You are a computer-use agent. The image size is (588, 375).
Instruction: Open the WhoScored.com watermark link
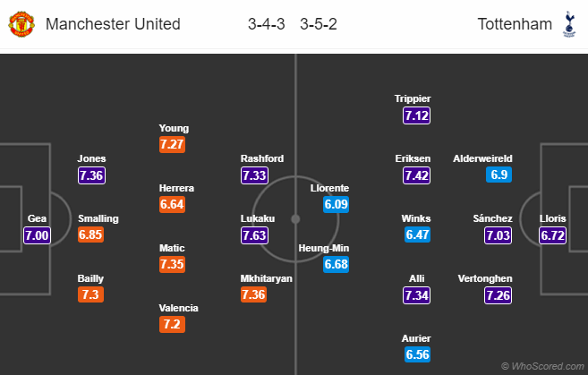pos(544,366)
